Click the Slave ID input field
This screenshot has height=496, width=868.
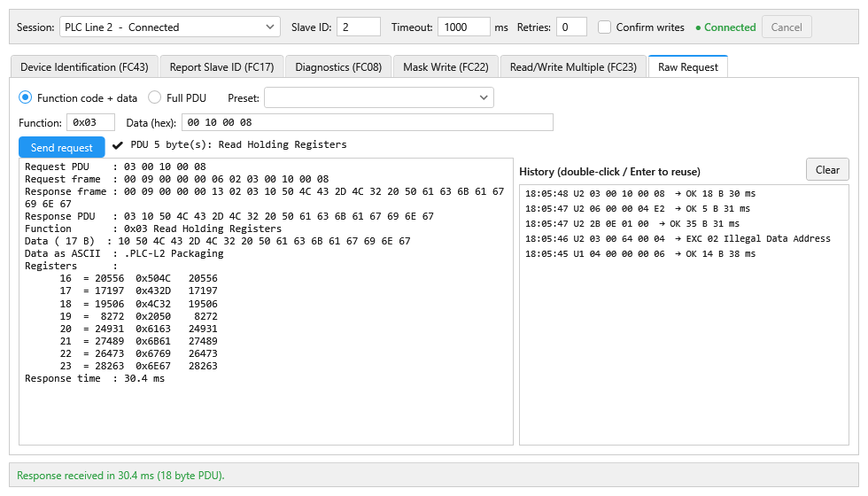coord(358,27)
